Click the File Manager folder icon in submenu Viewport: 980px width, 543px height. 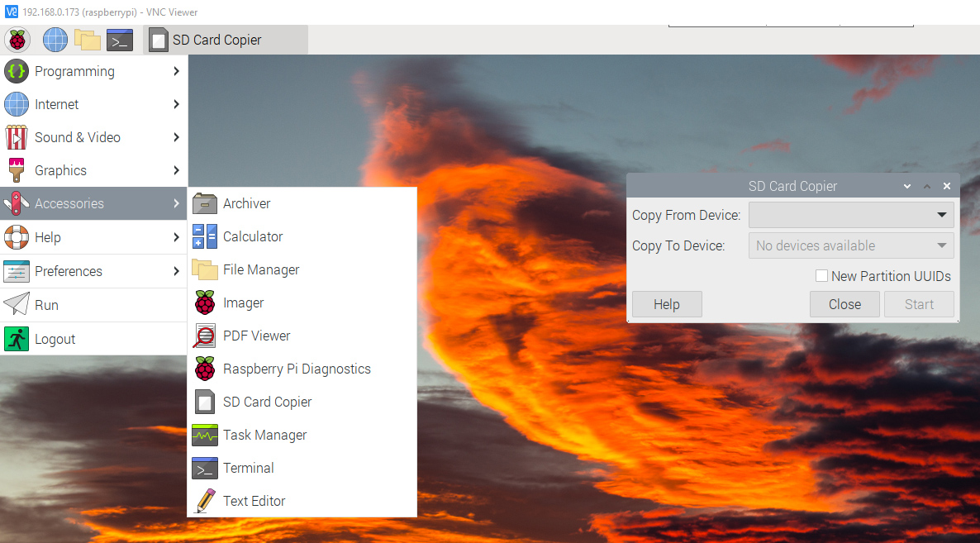tap(204, 270)
